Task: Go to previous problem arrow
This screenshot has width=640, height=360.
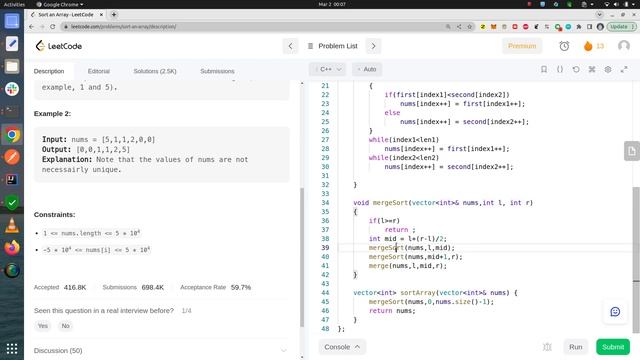Action: (290, 46)
